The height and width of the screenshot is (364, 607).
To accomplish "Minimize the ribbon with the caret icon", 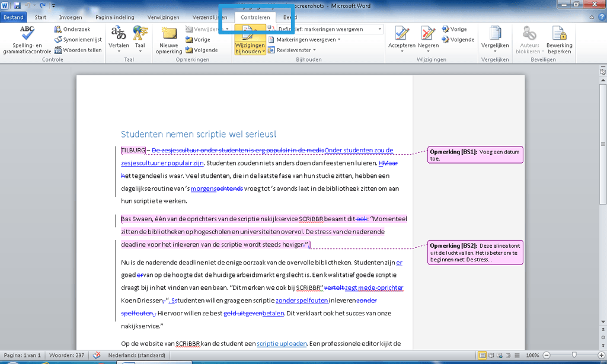I will tap(592, 17).
